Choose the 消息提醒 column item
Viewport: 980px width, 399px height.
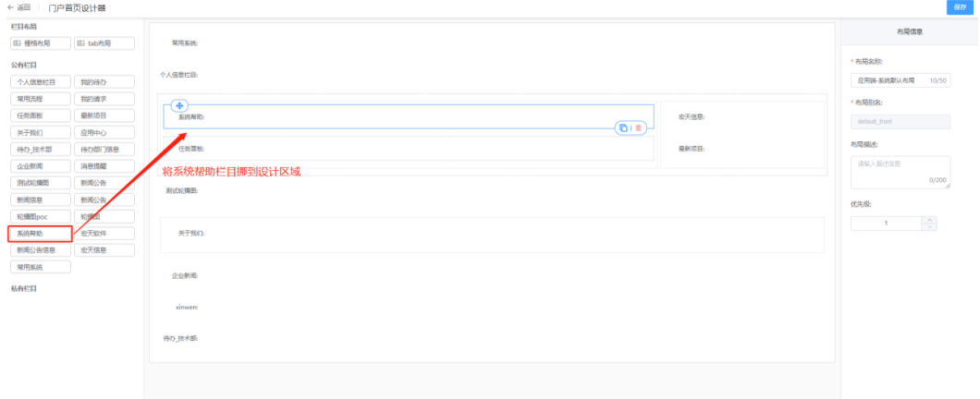(x=104, y=166)
